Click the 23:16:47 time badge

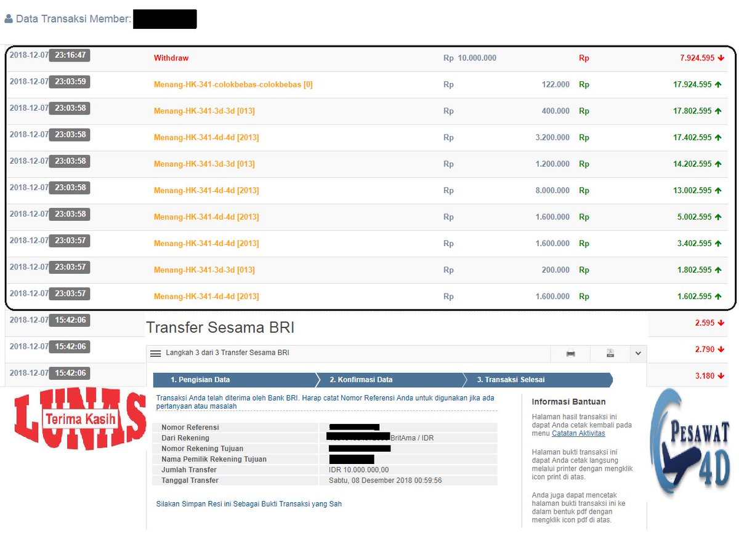coord(70,55)
